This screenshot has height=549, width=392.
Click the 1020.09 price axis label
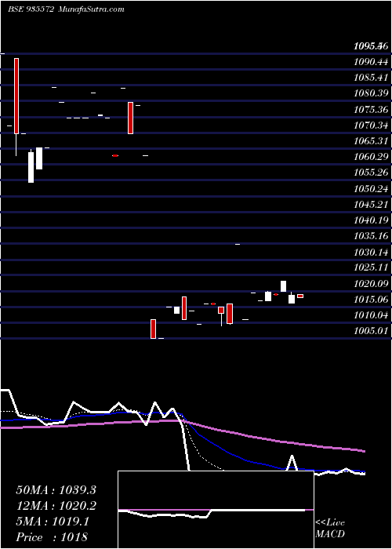371,284
